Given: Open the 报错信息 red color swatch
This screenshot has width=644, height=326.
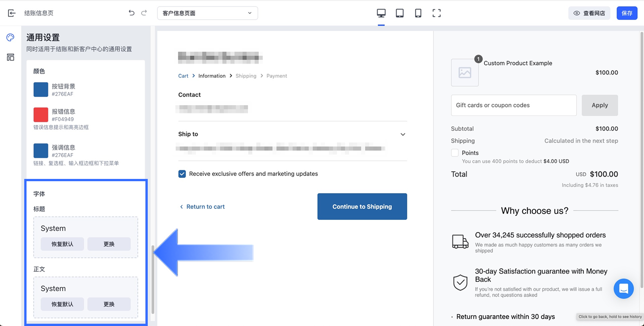Looking at the screenshot, I should point(41,115).
